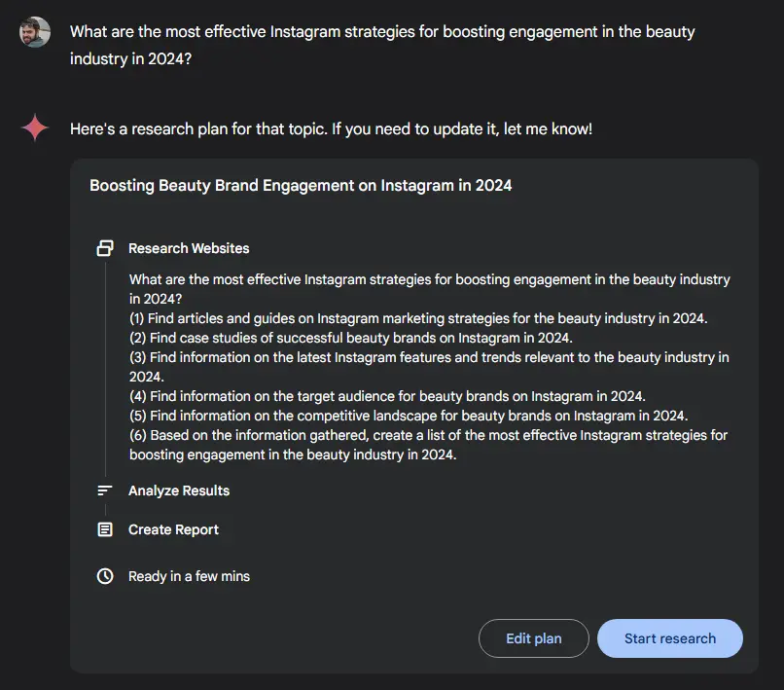Click the user's question about Instagram strategies
This screenshot has width=784, height=690.
tap(382, 45)
